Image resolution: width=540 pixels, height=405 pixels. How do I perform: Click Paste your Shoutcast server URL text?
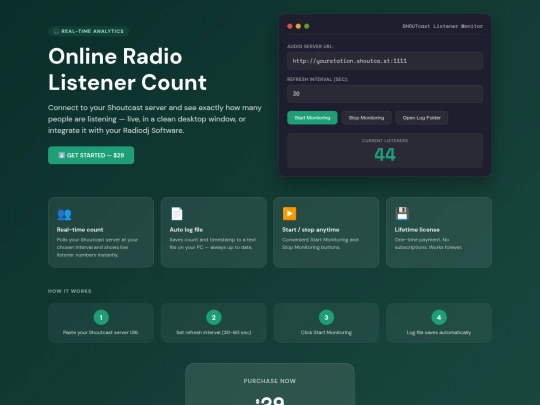pos(101,332)
